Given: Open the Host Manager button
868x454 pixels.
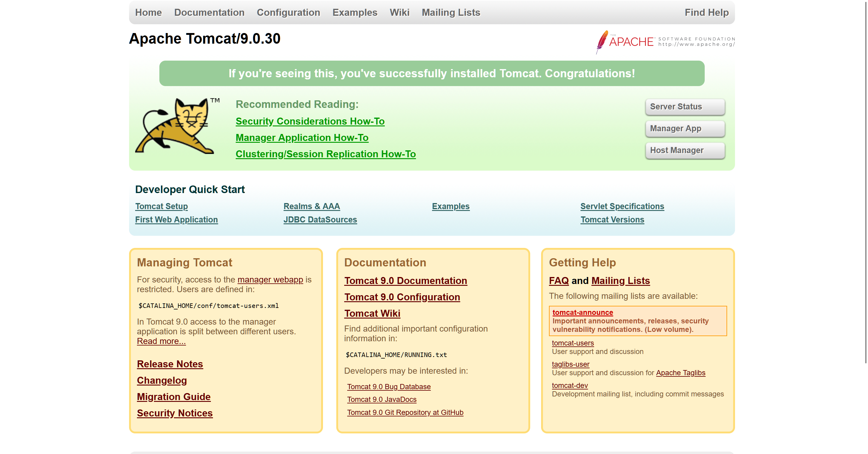Looking at the screenshot, I should coord(685,151).
